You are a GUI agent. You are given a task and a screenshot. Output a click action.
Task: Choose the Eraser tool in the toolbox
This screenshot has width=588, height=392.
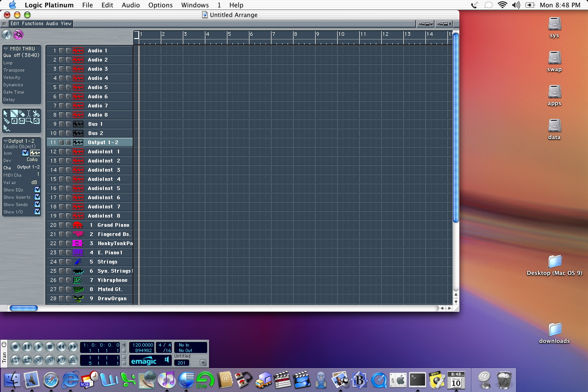(x=21, y=113)
